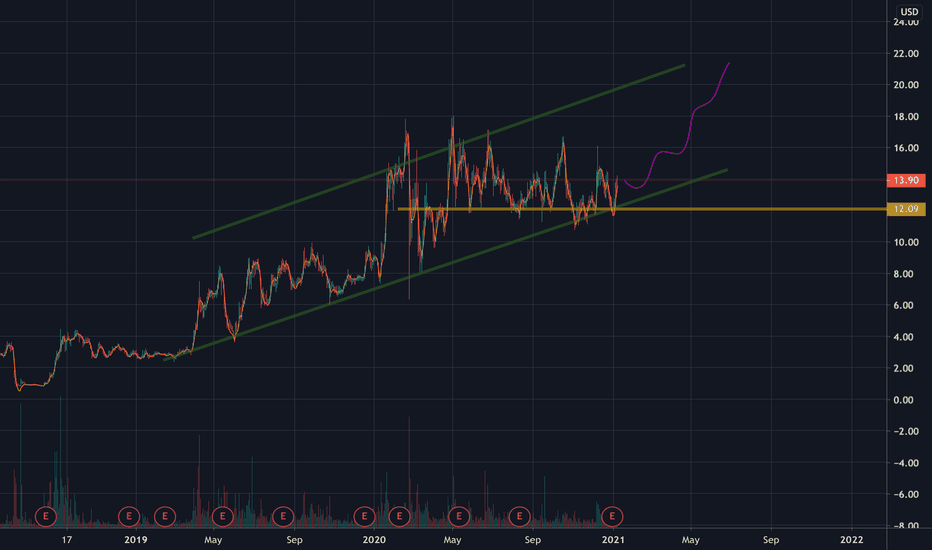Open earnings marker above the May 2020 label
Image resolution: width=932 pixels, height=550 pixels.
tap(459, 516)
